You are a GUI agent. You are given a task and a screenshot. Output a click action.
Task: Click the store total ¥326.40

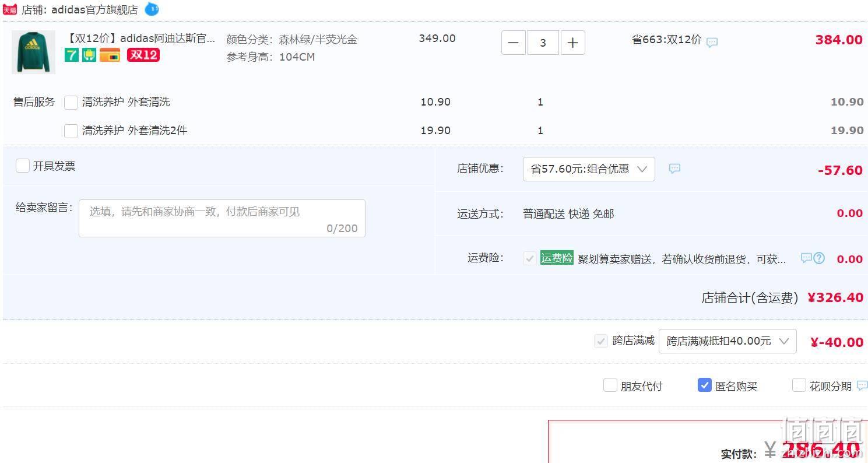tap(835, 297)
